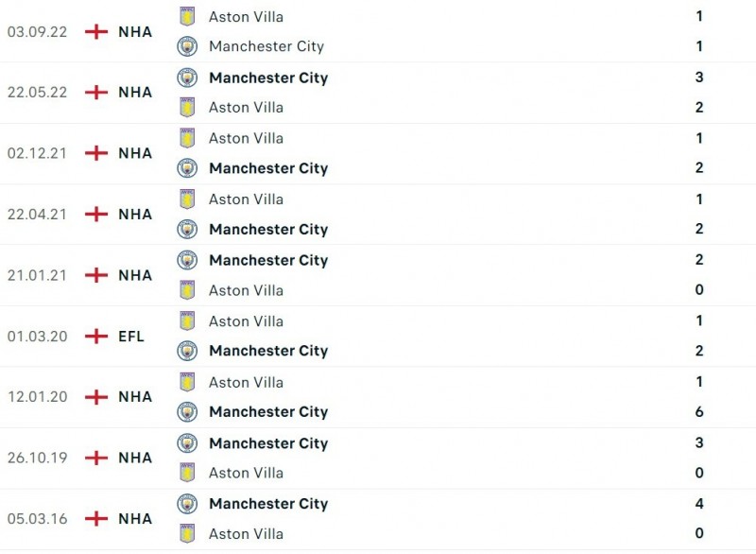This screenshot has width=756, height=554.
Task: Open the EFL competition label
Action: point(131,337)
